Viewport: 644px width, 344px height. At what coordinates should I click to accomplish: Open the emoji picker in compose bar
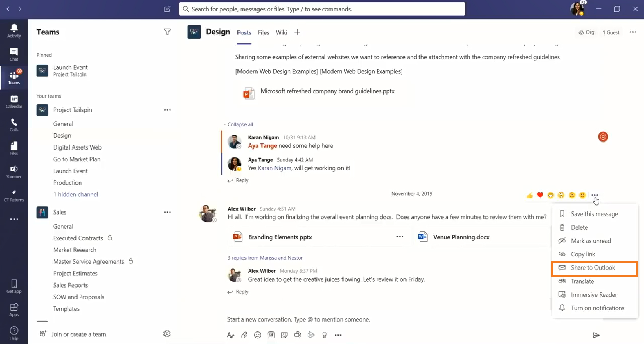258,335
